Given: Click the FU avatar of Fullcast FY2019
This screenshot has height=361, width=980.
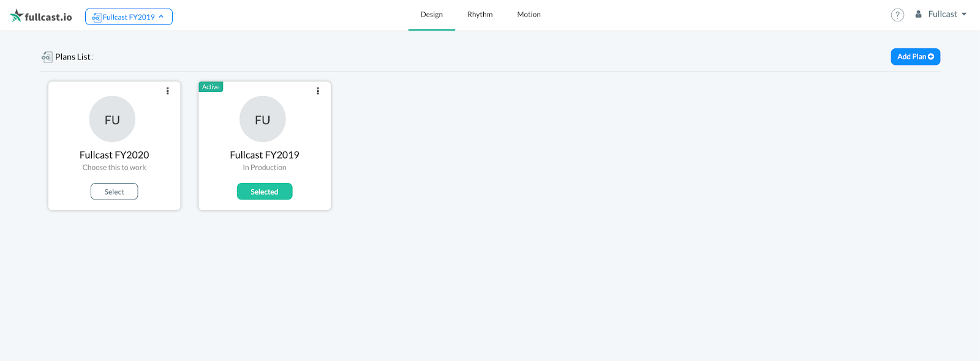Looking at the screenshot, I should click(x=262, y=119).
